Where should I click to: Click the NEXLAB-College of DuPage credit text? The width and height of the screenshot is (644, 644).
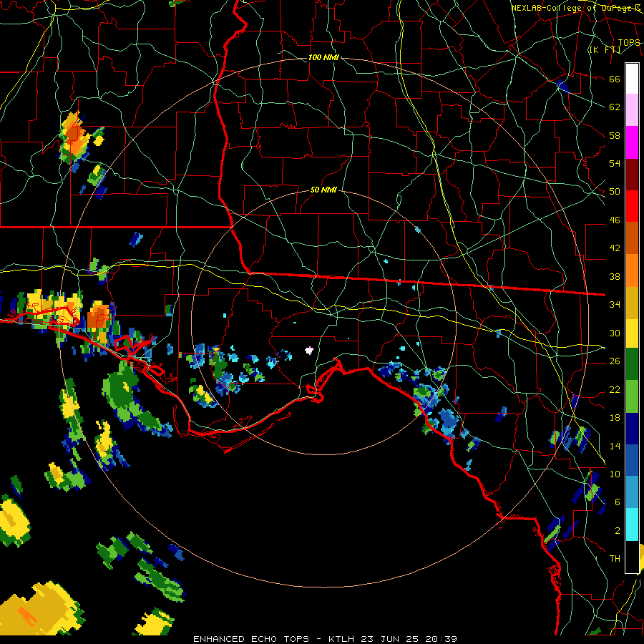tap(576, 8)
